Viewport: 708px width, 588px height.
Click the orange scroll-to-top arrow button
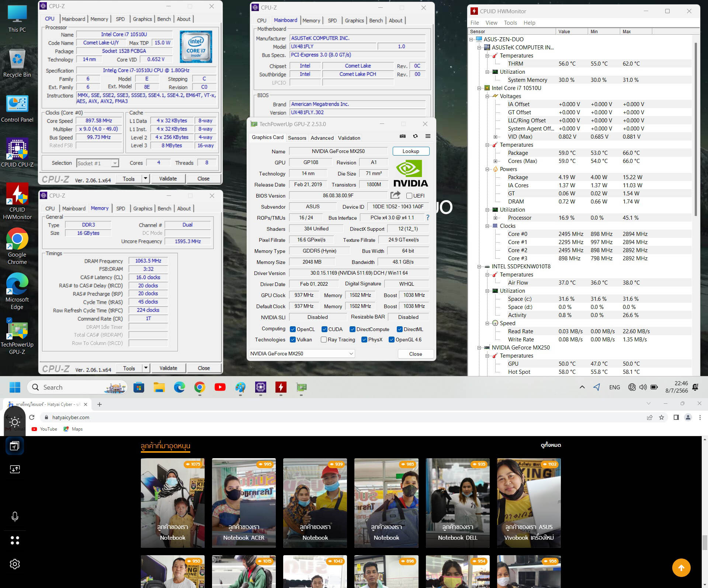pyautogui.click(x=681, y=568)
